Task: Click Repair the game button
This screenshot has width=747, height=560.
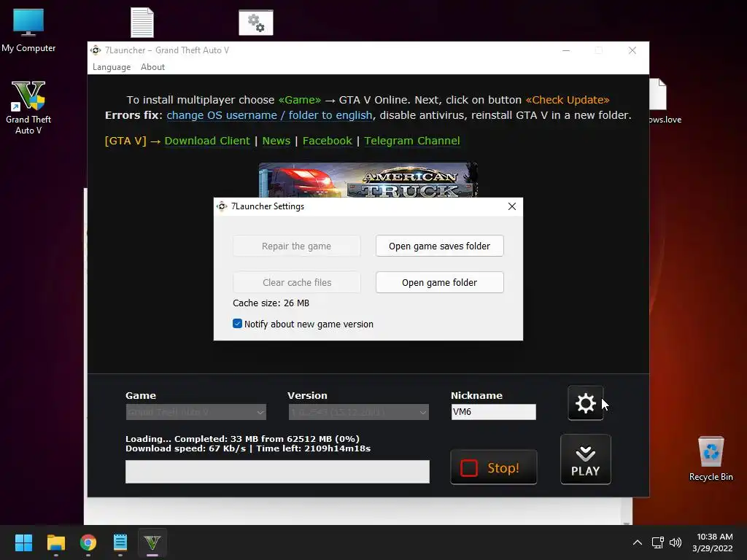Action: click(x=296, y=246)
